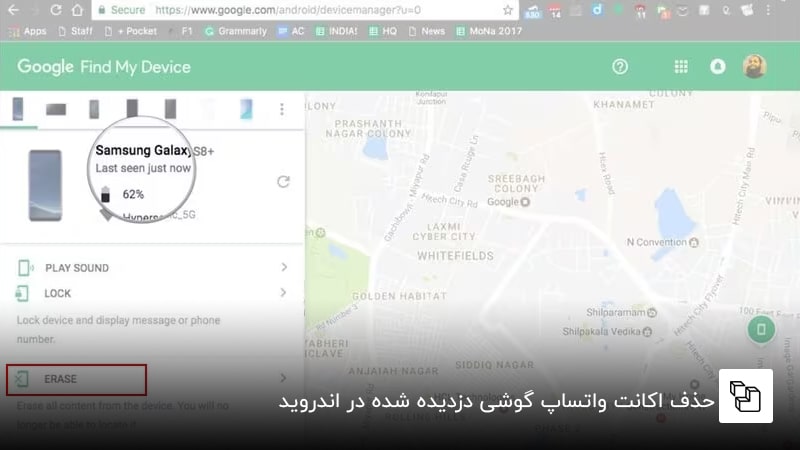The height and width of the screenshot is (450, 800).
Task: Open the account profile avatar
Action: [755, 66]
